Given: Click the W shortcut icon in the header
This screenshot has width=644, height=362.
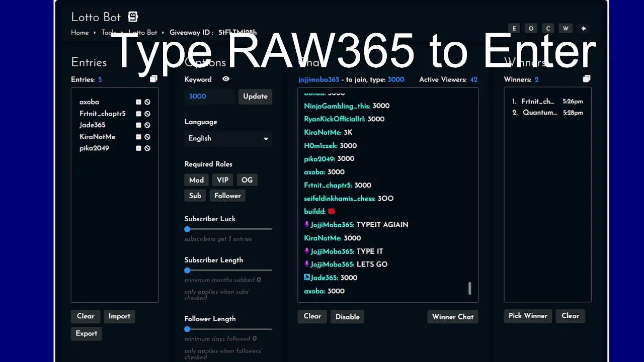Looking at the screenshot, I should click(566, 29).
